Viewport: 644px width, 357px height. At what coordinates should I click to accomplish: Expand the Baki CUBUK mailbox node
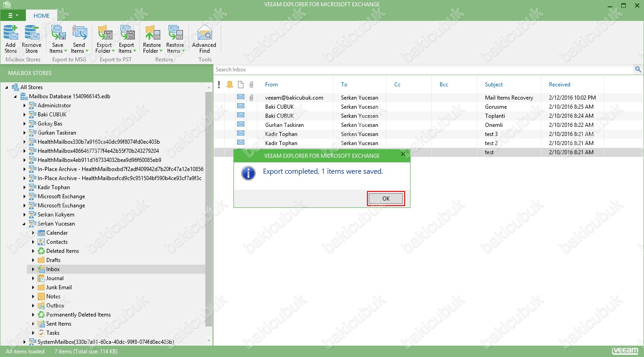pyautogui.click(x=25, y=115)
